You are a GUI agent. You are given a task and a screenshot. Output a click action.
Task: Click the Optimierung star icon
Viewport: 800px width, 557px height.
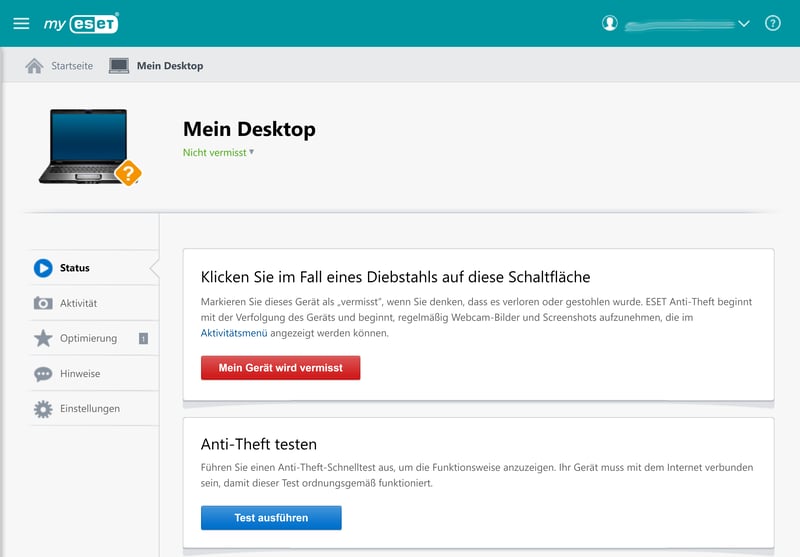pos(43,338)
